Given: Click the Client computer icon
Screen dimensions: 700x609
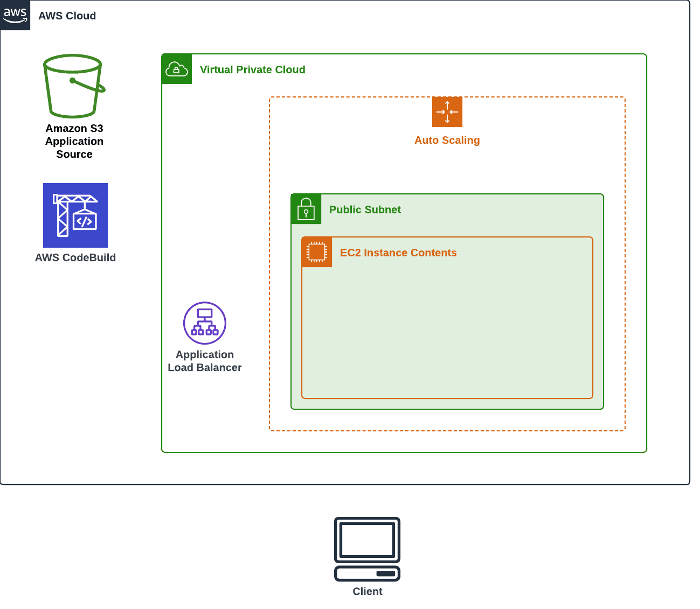Looking at the screenshot, I should click(368, 549).
